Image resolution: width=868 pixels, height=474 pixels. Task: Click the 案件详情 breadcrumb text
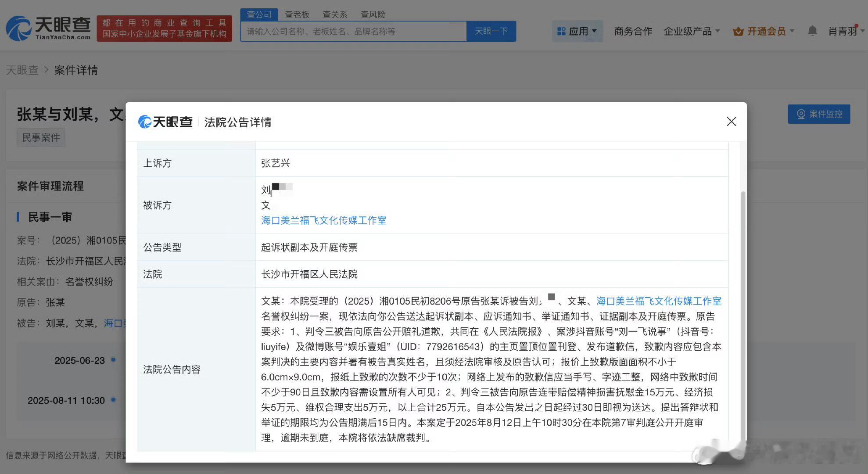tap(76, 70)
